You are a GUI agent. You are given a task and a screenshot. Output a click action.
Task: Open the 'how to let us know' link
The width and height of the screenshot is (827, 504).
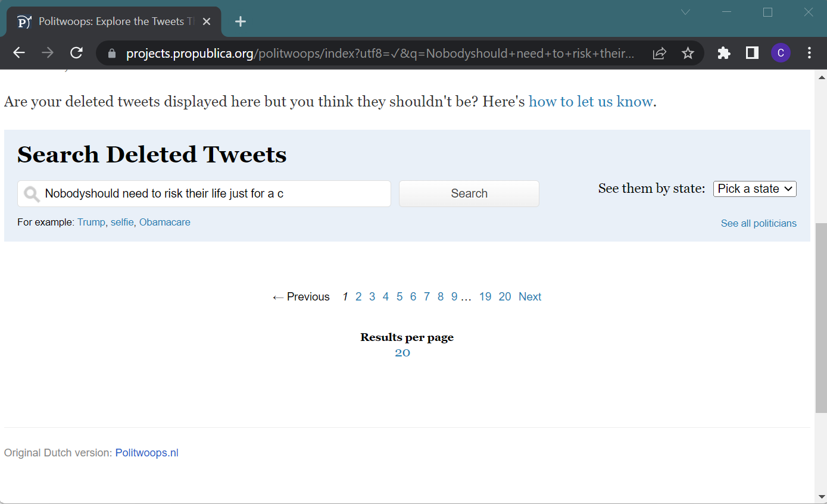point(591,102)
